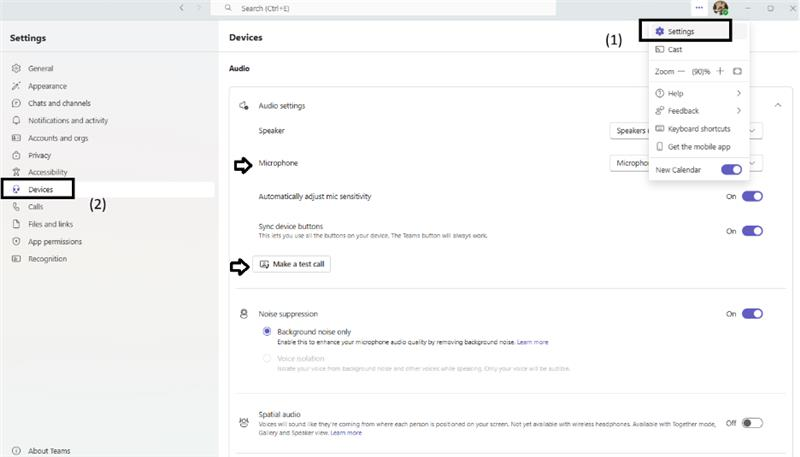Open About Teams link

click(x=49, y=451)
